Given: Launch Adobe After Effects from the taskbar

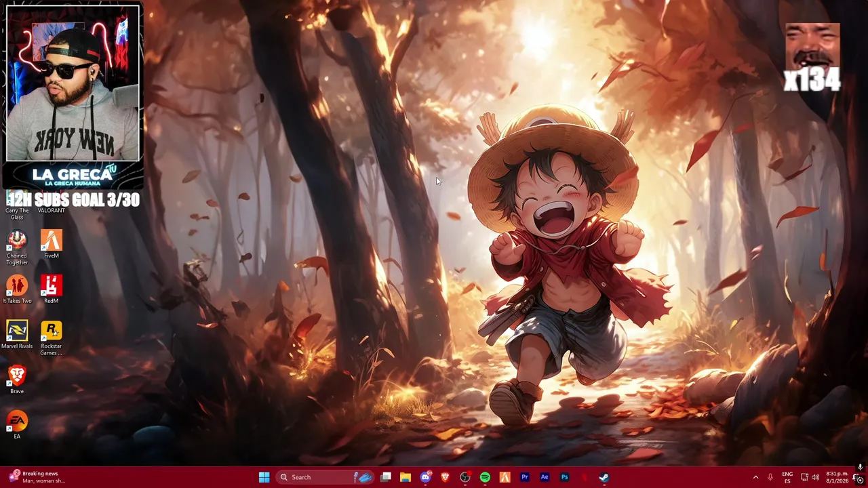Looking at the screenshot, I should click(x=545, y=477).
